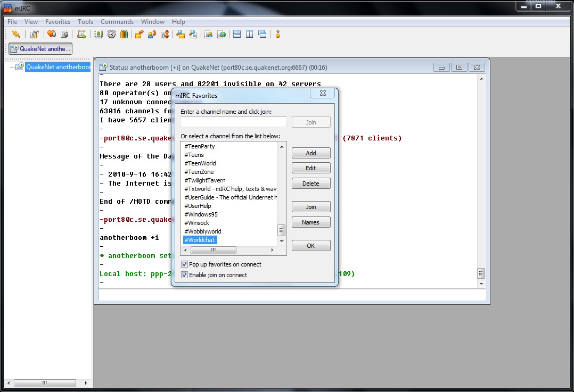
Task: Open the Favorites menu
Action: 58,22
